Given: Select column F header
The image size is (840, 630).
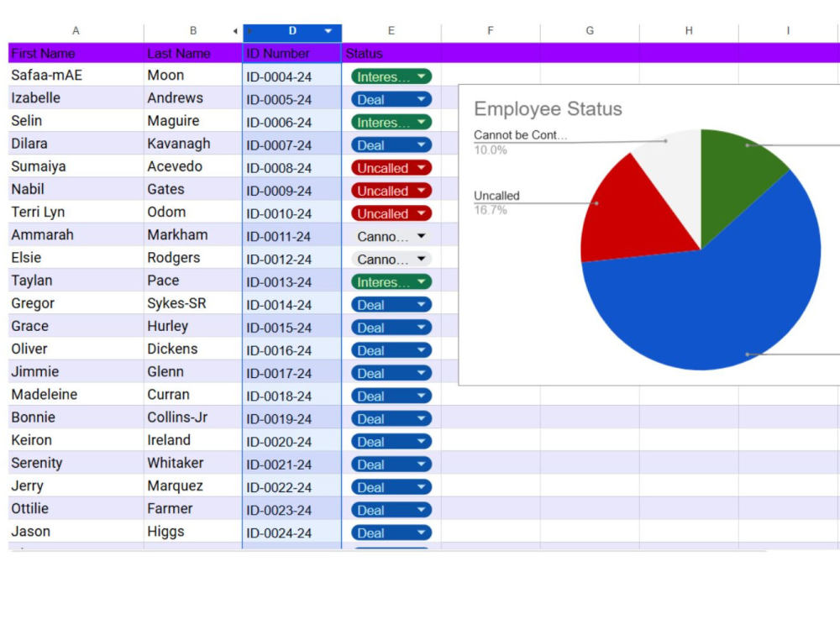Looking at the screenshot, I should (491, 31).
